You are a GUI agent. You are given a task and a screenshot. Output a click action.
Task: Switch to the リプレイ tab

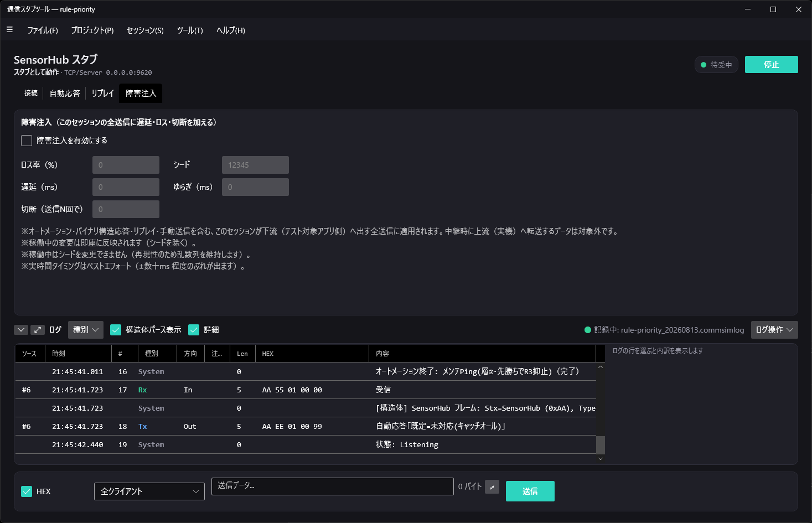(103, 93)
